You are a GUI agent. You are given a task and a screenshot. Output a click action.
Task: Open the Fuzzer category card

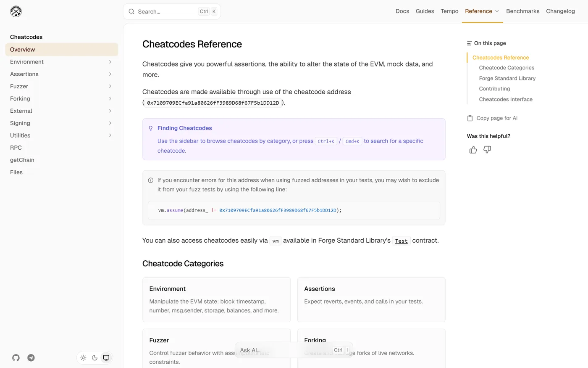click(216, 349)
